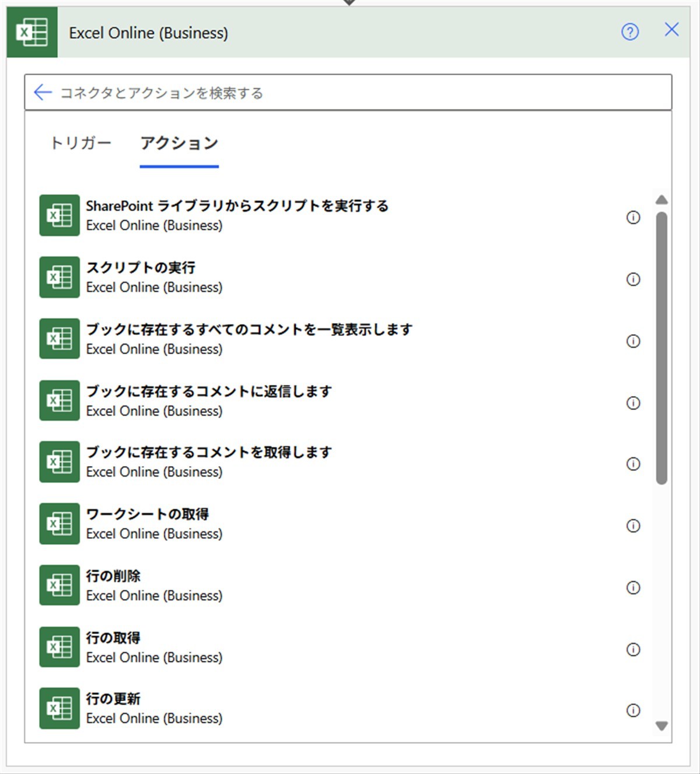The width and height of the screenshot is (700, 774).
Task: Click Excel icon for SharePoint ライブラリからスクリプトを実行する
Action: [x=60, y=215]
